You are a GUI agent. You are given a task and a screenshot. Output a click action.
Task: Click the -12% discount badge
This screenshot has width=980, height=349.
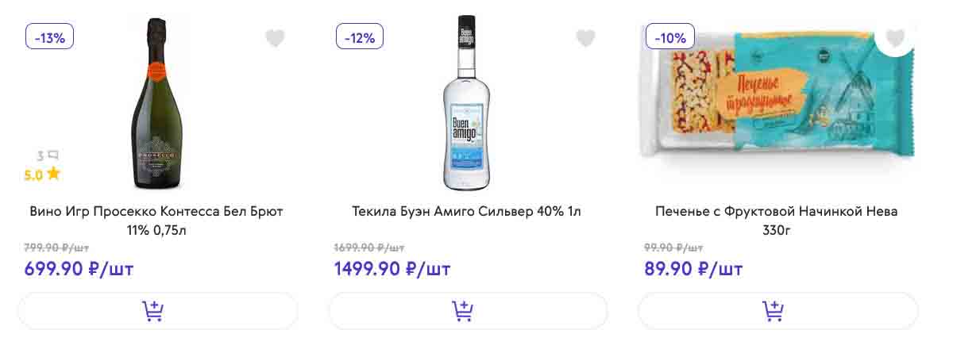click(360, 36)
